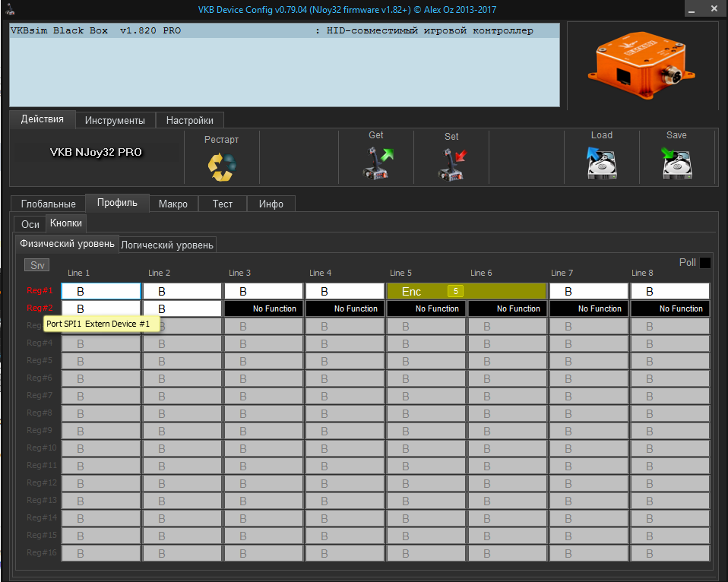
Task: Click the Load hard drive icon
Action: pyautogui.click(x=601, y=163)
